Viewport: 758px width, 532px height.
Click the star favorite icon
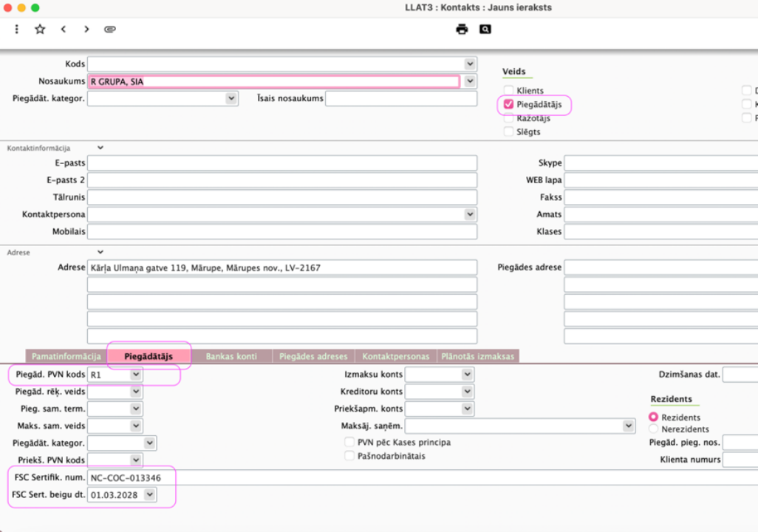point(40,30)
